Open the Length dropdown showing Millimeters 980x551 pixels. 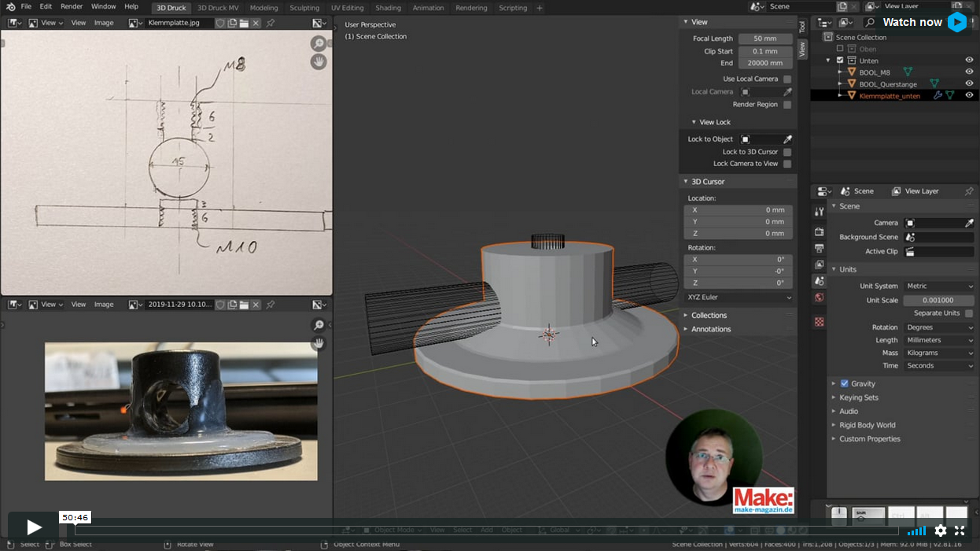(x=938, y=340)
